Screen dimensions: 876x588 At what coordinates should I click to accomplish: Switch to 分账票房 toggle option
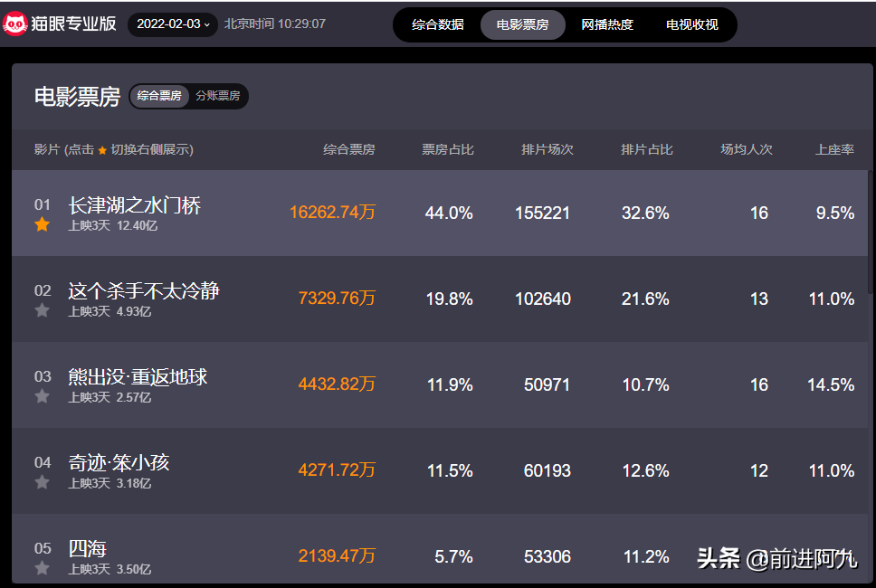click(218, 96)
